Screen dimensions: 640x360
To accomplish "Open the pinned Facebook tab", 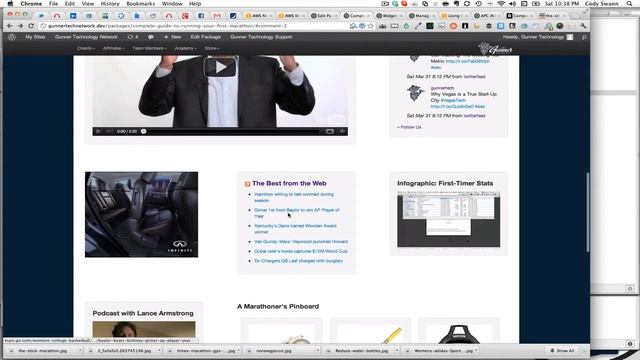I will tap(201, 16).
